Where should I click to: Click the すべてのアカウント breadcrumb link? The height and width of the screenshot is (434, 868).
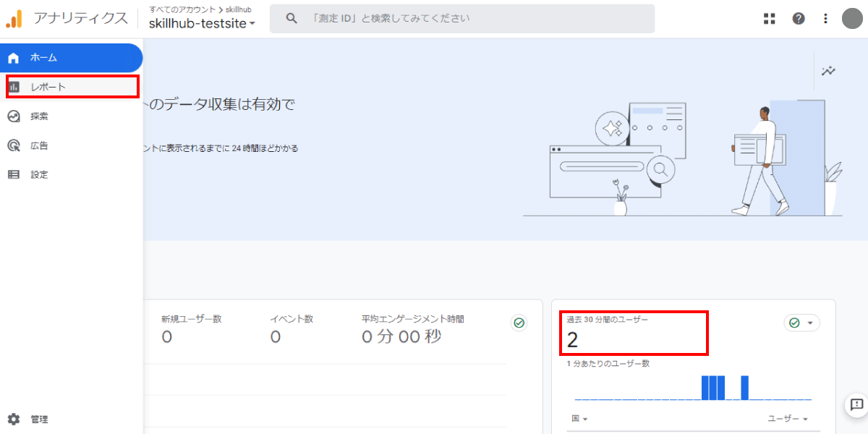click(x=182, y=9)
